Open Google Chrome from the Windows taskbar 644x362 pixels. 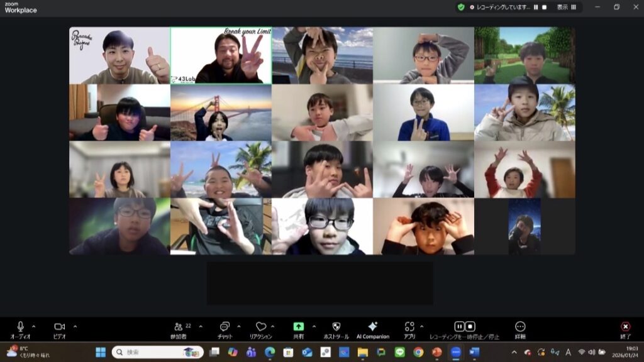point(418,352)
